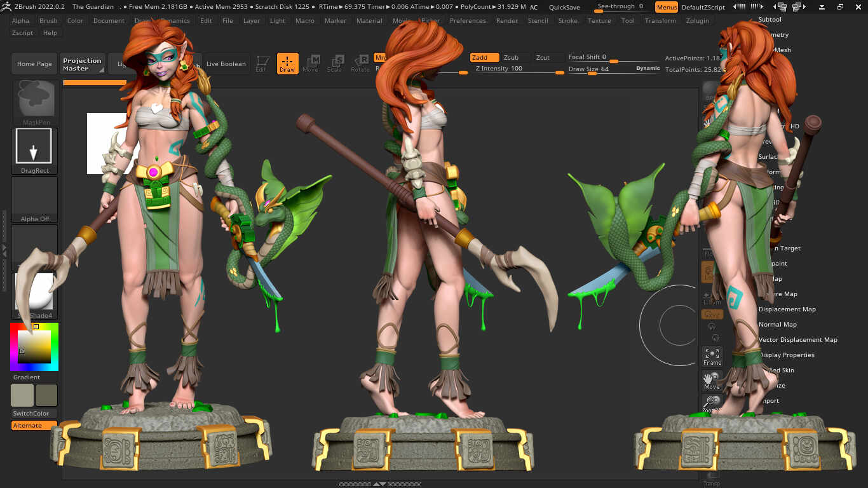Adjust the See-through slider

coord(621,7)
